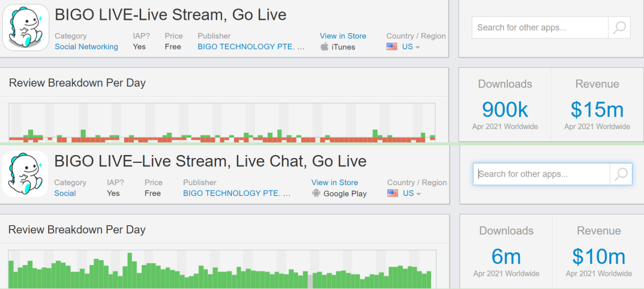Click the Google Play store label
The image size is (644, 289).
[345, 193]
